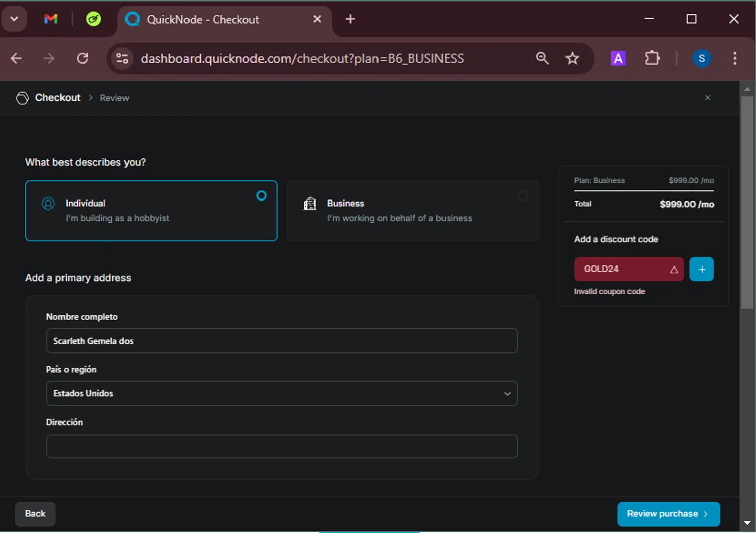Click the Review purchase button
The height and width of the screenshot is (533, 756).
click(668, 514)
